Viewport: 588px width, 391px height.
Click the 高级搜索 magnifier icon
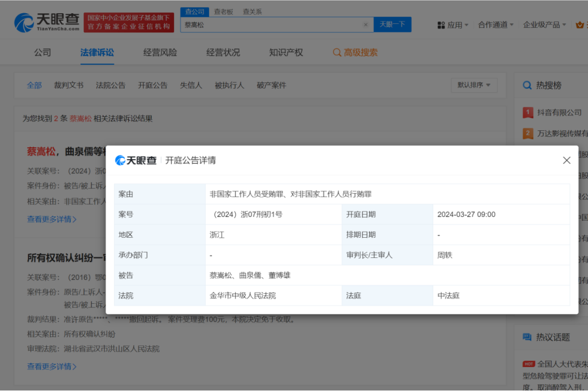(x=337, y=53)
